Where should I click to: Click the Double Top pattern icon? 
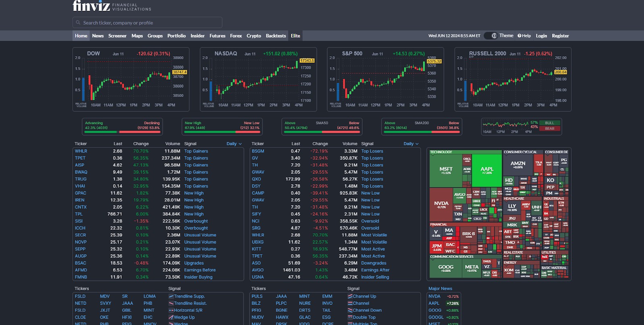(350, 317)
